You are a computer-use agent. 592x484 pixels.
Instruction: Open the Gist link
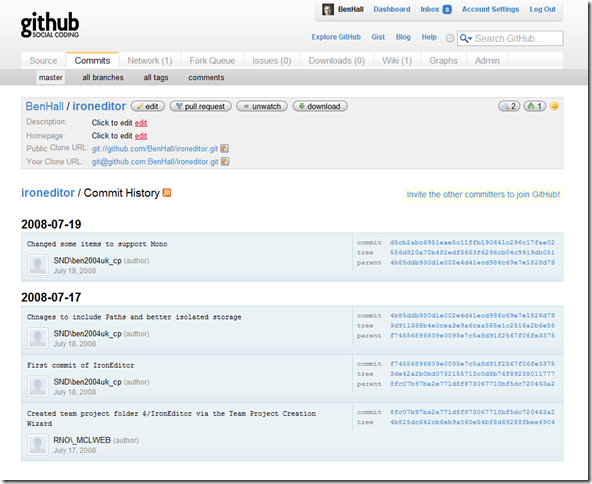[x=378, y=37]
